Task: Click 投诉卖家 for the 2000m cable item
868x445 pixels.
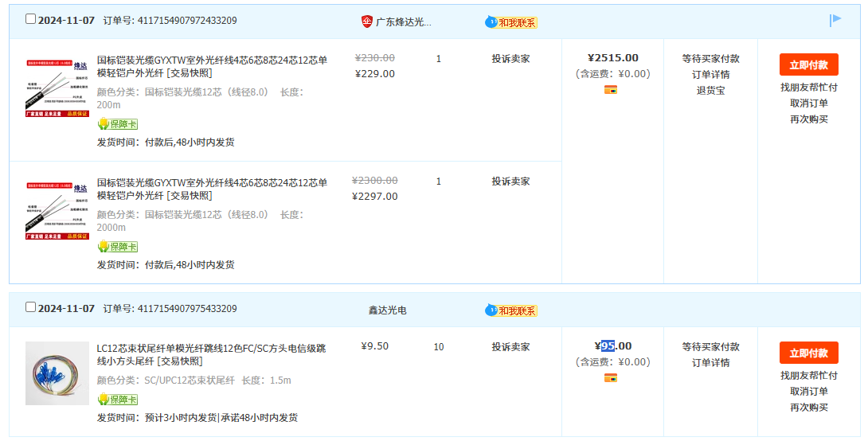Action: pos(510,182)
